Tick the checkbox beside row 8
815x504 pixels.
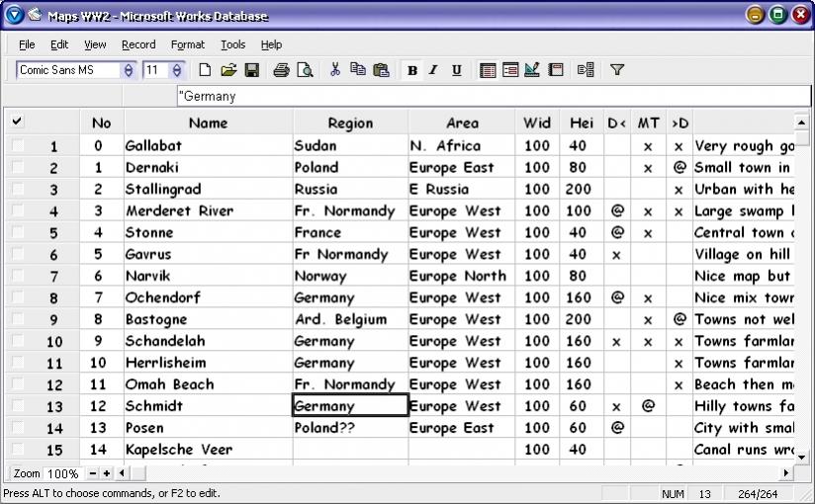(x=18, y=297)
